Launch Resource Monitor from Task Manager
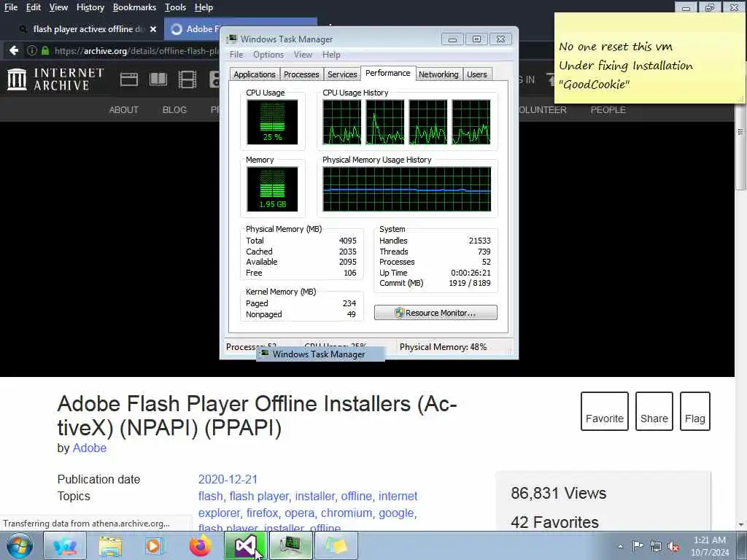Viewport: 747px width, 560px height. pos(436,313)
